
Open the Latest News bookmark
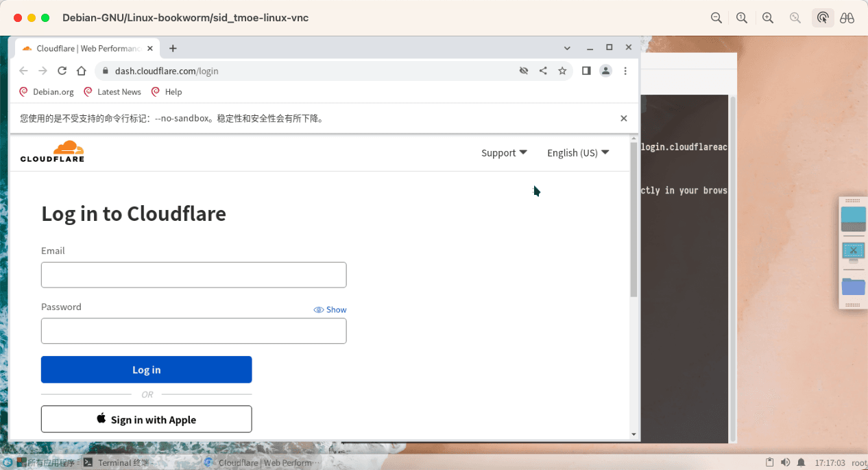click(112, 92)
